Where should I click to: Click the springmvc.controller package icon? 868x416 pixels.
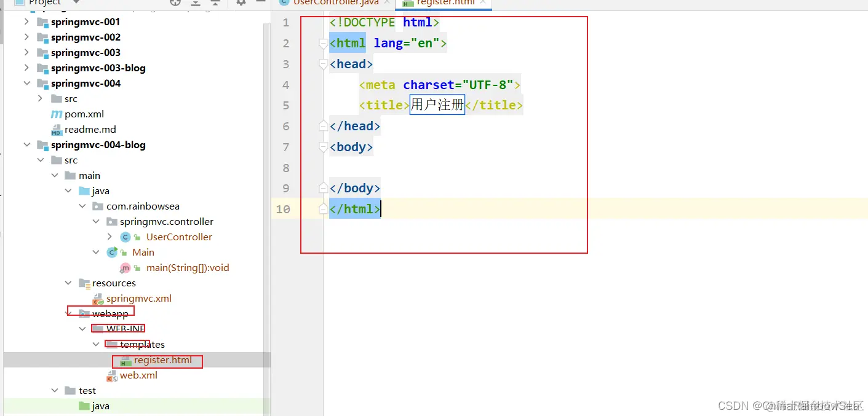coord(111,221)
